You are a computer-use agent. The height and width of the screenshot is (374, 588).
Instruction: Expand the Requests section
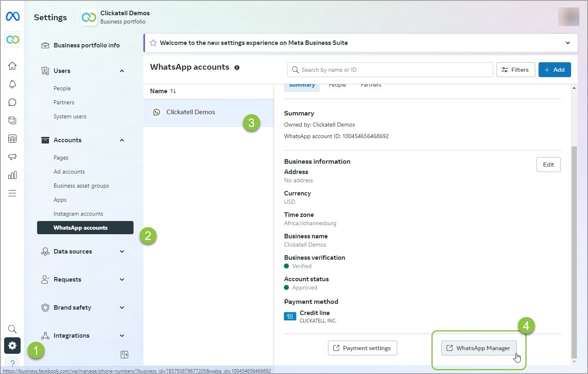click(x=122, y=280)
